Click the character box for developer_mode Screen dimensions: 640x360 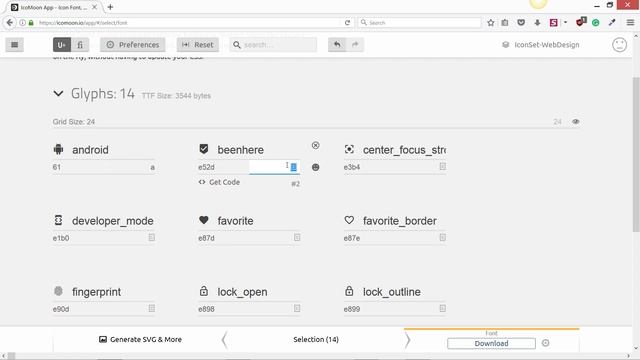coord(151,238)
